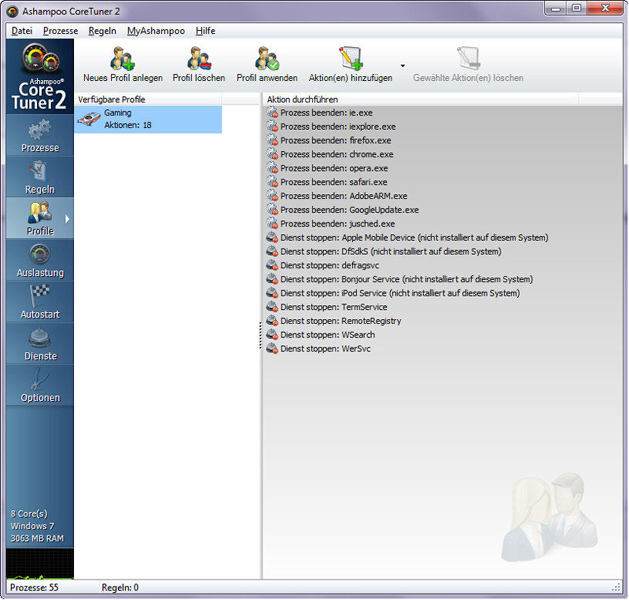Expand the Aktion(en) hinzufügen dropdown arrow
This screenshot has height=600, width=629.
[402, 66]
